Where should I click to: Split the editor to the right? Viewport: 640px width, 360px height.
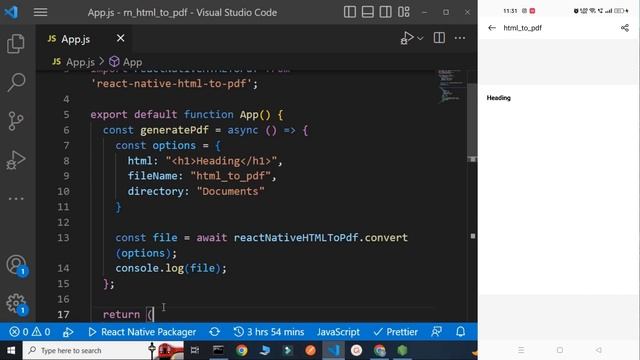[x=439, y=38]
